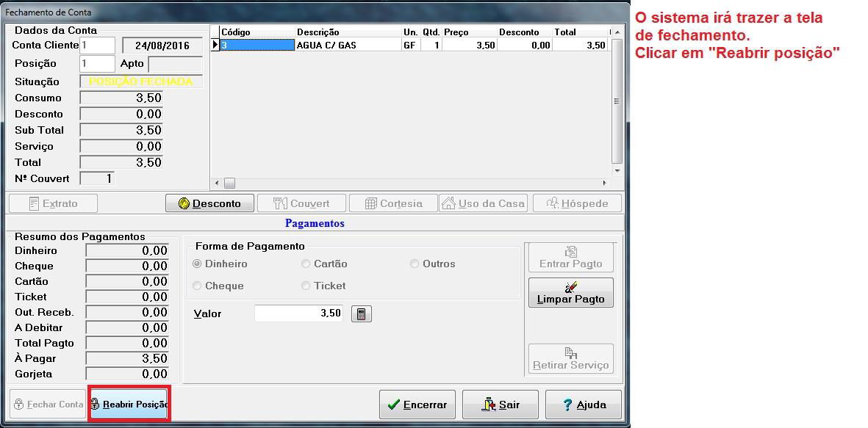This screenshot has width=868, height=428.
Task: Click the Consumo value field
Action: coord(121,98)
